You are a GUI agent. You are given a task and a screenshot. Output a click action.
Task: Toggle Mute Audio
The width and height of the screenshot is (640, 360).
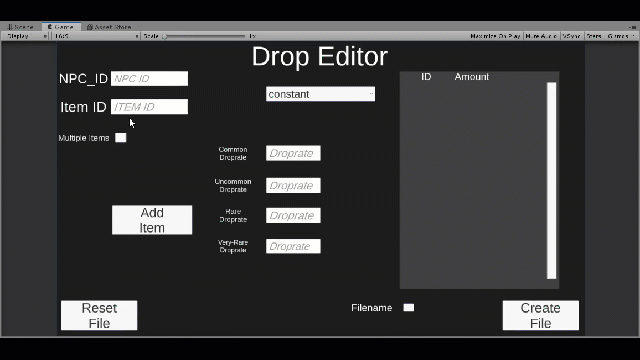(541, 36)
